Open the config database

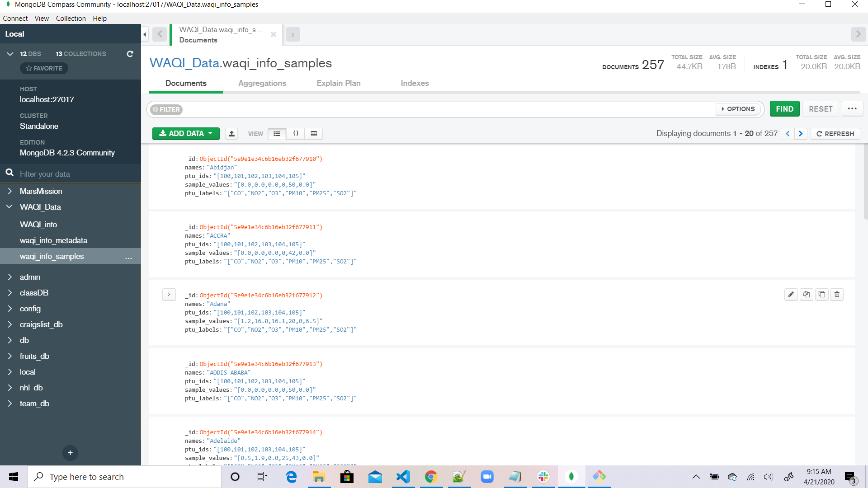(30, 309)
